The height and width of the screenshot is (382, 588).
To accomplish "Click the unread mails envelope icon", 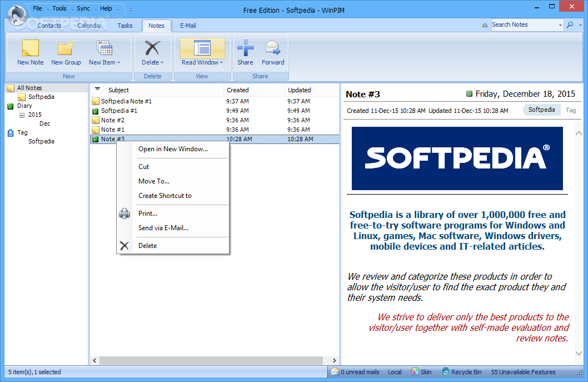I will [335, 372].
